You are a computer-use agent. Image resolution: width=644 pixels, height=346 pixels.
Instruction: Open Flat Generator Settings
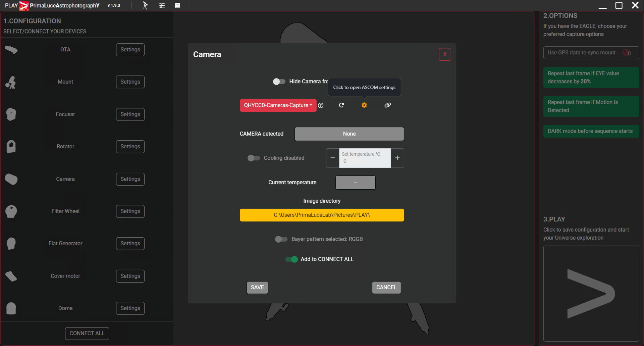[130, 244]
